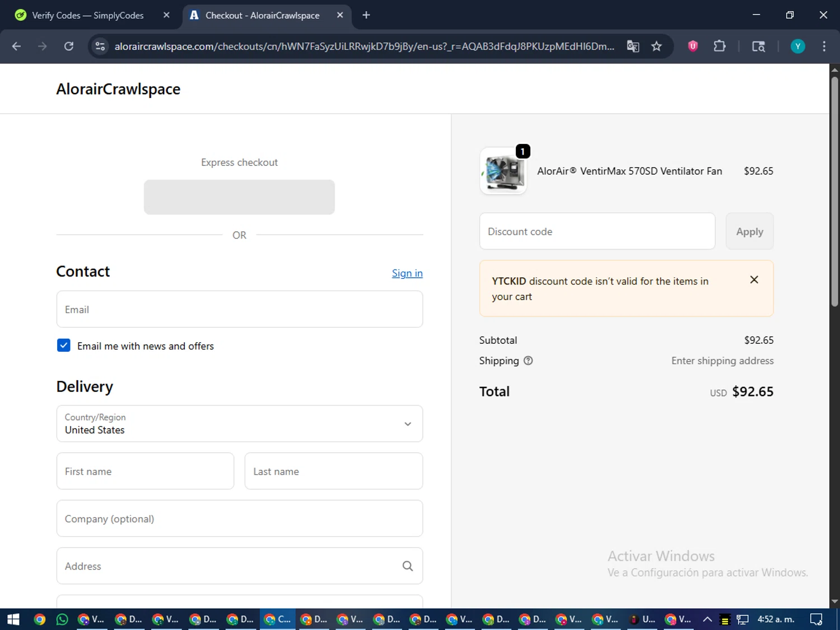Open a new browser tab

366,15
